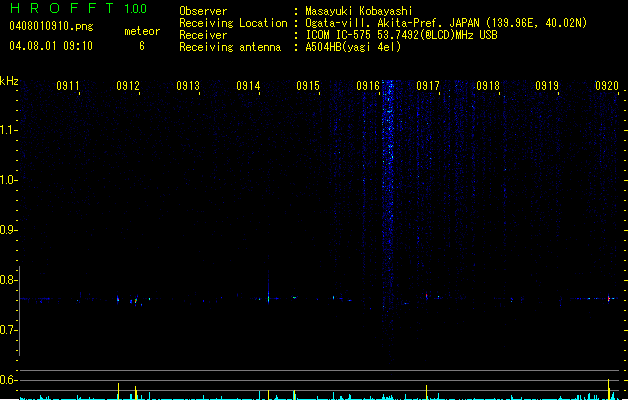This screenshot has width=629, height=400.
Task: Click the 0.6 kHz frequency label
Action: (8, 380)
